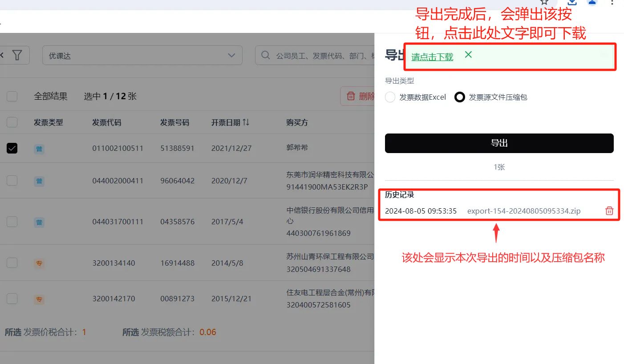Click the black 导出 button
This screenshot has height=364, width=624.
[x=499, y=143]
